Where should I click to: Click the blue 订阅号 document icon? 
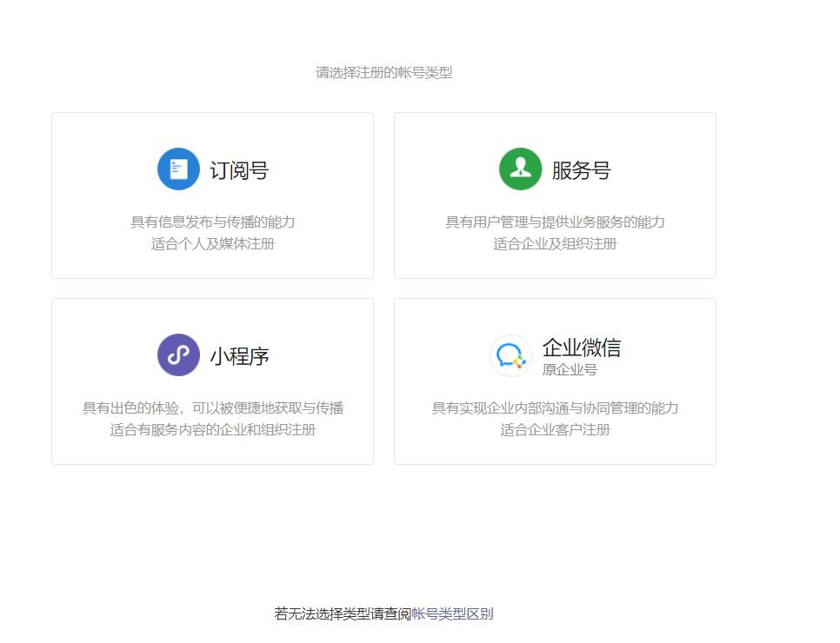[x=178, y=169]
